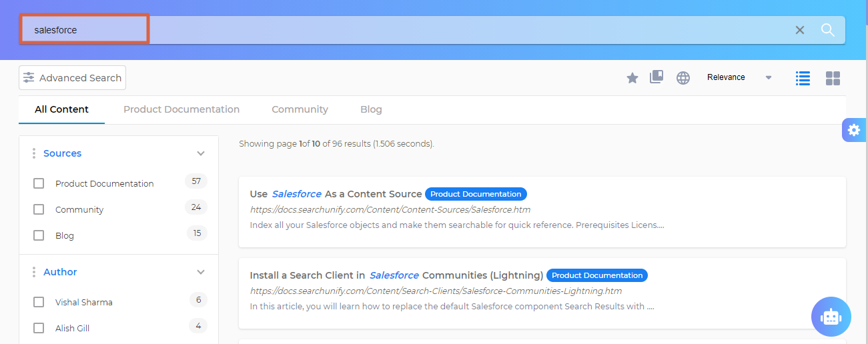
Task: Check the Product Documentation source filter
Action: (39, 183)
